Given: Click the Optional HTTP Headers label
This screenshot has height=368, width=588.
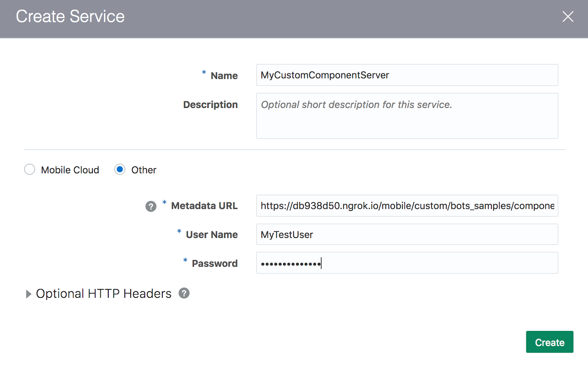Looking at the screenshot, I should pos(103,293).
